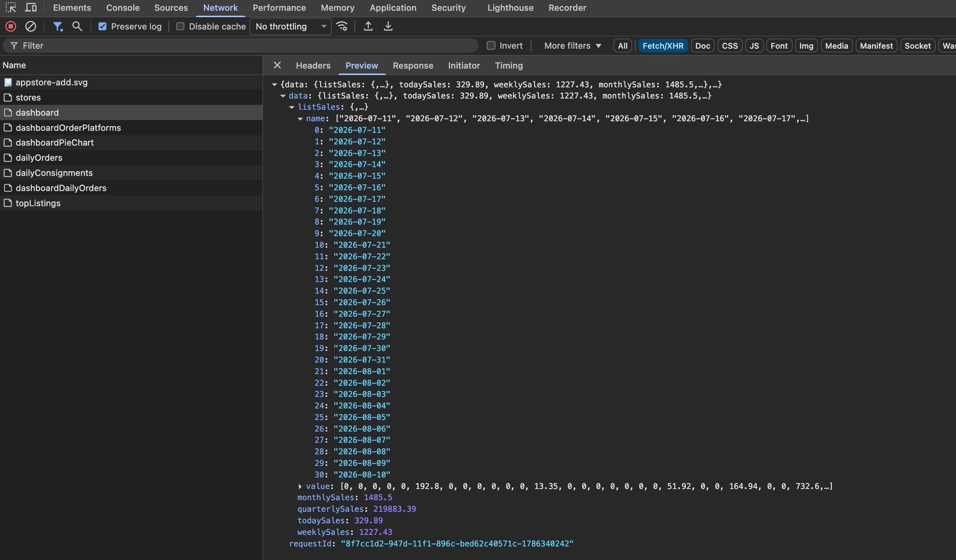Select the monthlySales value 1485.5
The width and height of the screenshot is (956, 560).
pos(378,497)
